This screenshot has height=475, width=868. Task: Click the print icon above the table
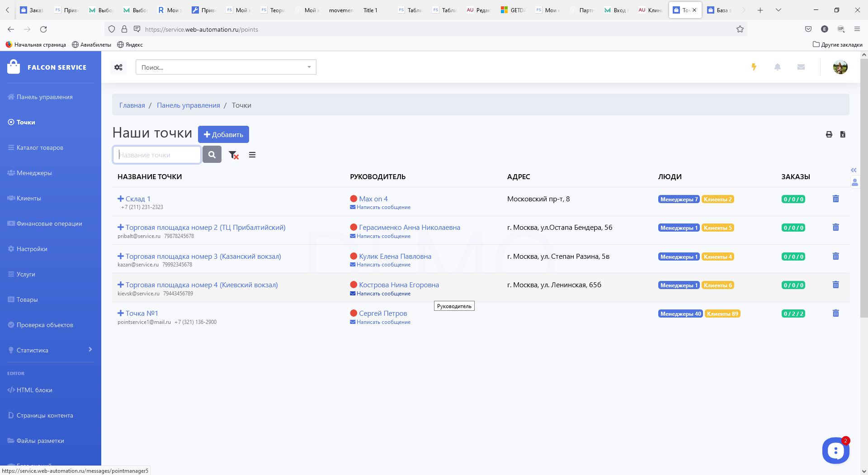(829, 134)
